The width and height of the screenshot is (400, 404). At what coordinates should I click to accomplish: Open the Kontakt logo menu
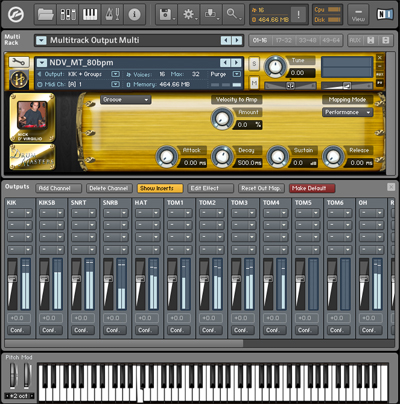click(16, 15)
